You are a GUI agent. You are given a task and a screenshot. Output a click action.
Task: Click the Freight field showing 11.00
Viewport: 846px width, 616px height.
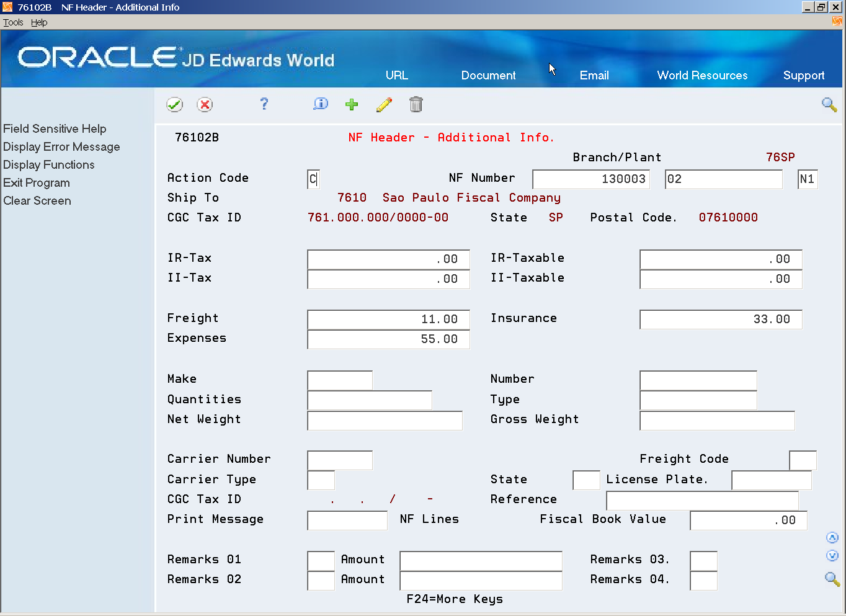[388, 319]
